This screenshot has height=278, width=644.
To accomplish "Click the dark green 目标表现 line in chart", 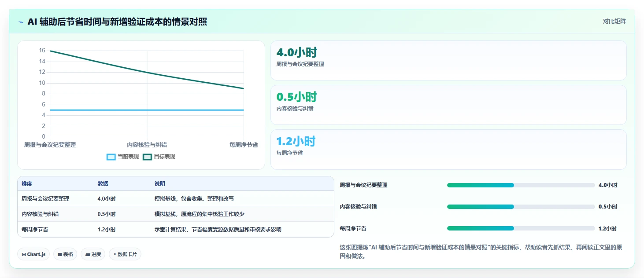I will pyautogui.click(x=147, y=73).
